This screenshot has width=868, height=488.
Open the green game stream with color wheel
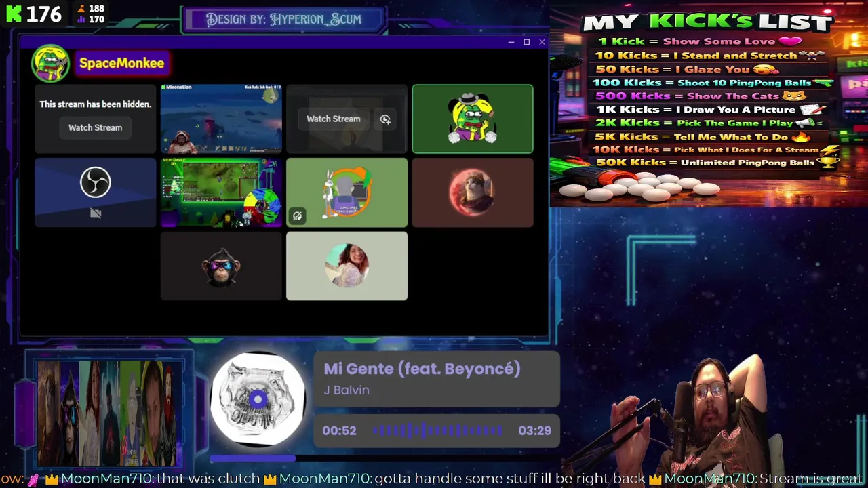pos(221,192)
